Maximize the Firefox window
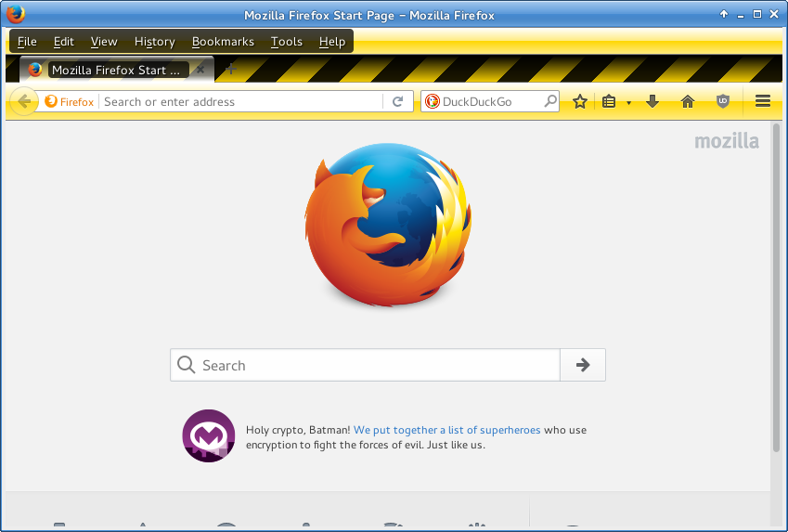 click(x=756, y=14)
